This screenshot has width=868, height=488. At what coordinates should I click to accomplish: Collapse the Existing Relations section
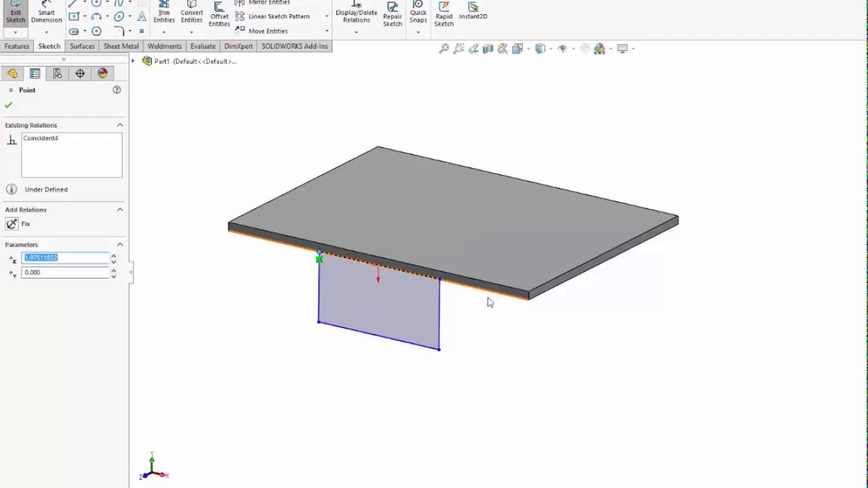point(120,125)
